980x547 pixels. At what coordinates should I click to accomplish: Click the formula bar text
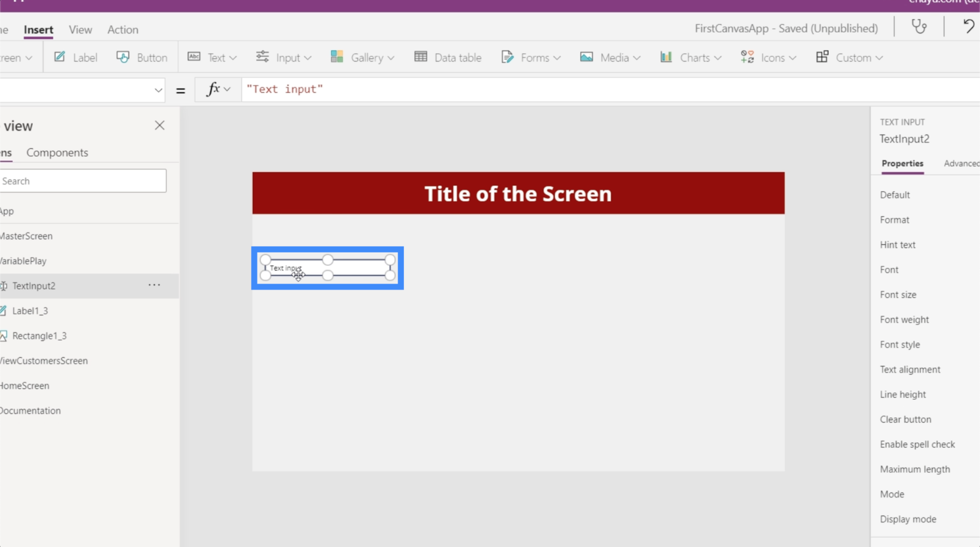tap(285, 89)
